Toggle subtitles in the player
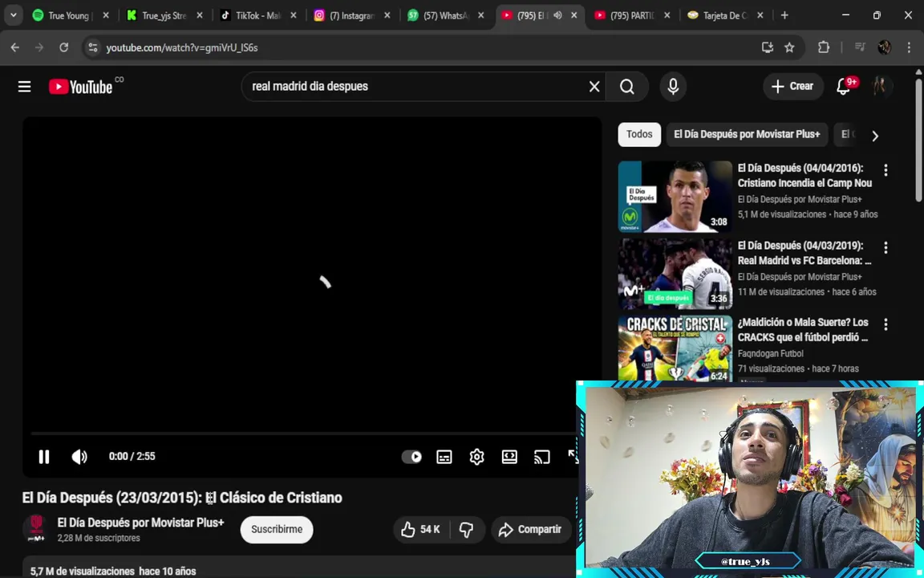Screen dimensions: 924x578 444,457
